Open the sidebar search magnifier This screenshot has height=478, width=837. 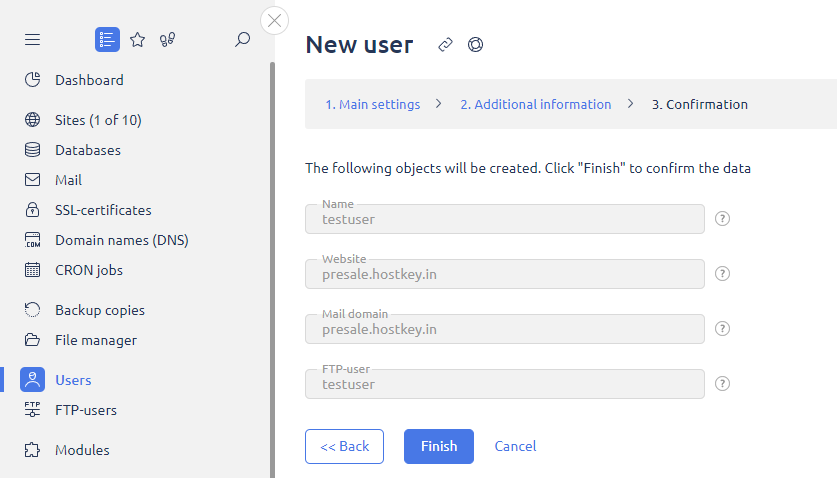pos(242,40)
